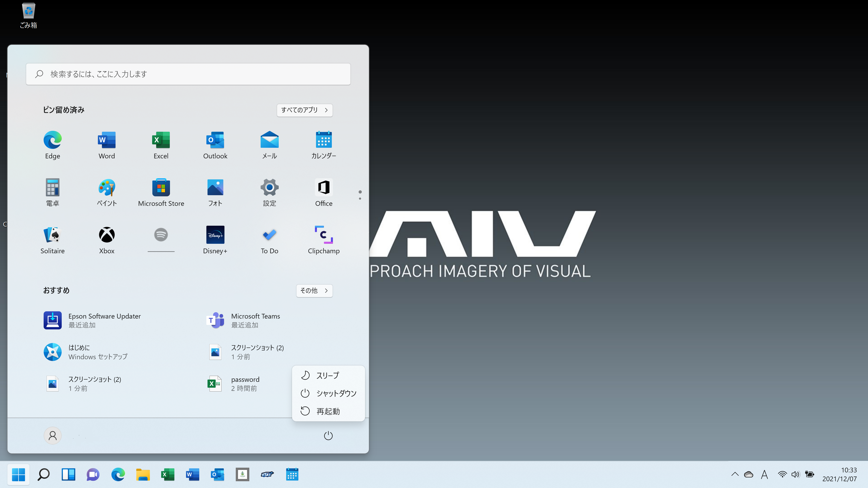This screenshot has width=868, height=488.
Task: Show hidden system tray icons chevron
Action: [x=735, y=474]
